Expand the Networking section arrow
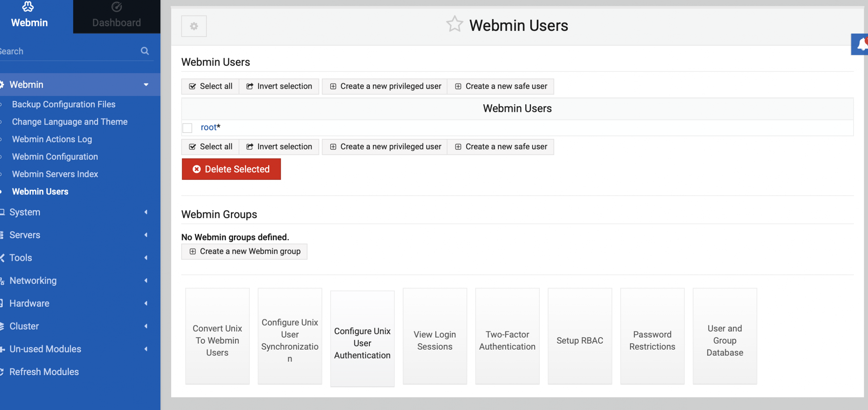This screenshot has width=868, height=410. pyautogui.click(x=146, y=281)
